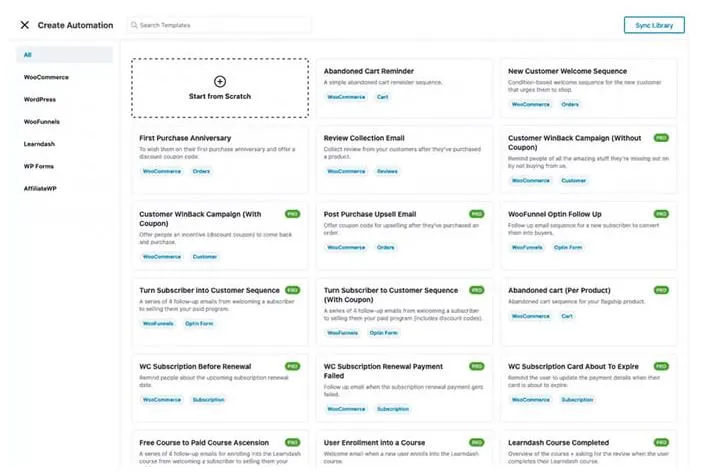Click PRO badge on WC Subscription Card About To Expire
Screen dimensions: 703x476
point(661,367)
